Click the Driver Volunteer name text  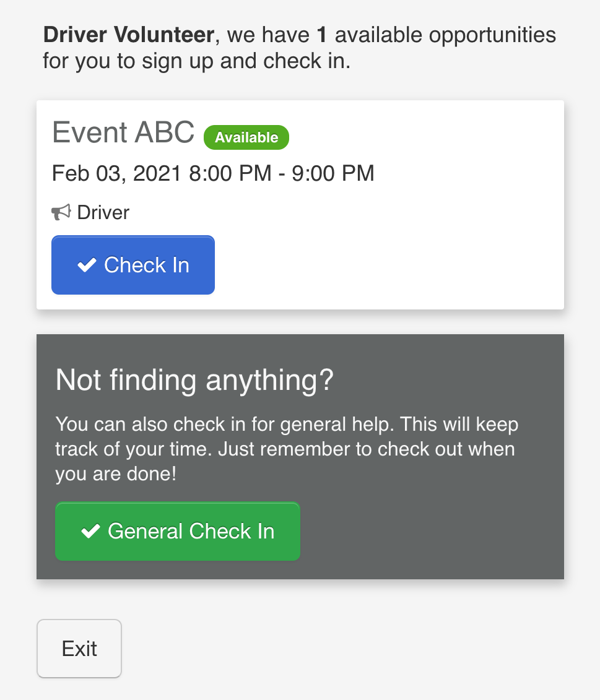point(129,35)
